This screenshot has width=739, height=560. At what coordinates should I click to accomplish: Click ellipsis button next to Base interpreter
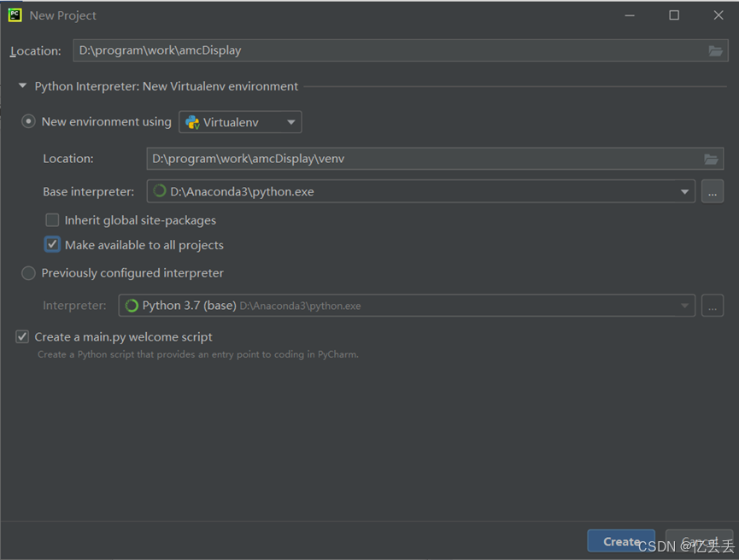713,192
